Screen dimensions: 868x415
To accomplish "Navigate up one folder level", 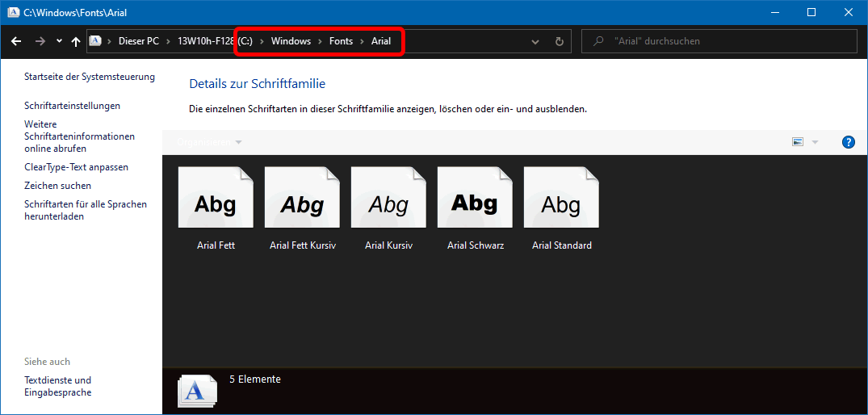I will 75,41.
